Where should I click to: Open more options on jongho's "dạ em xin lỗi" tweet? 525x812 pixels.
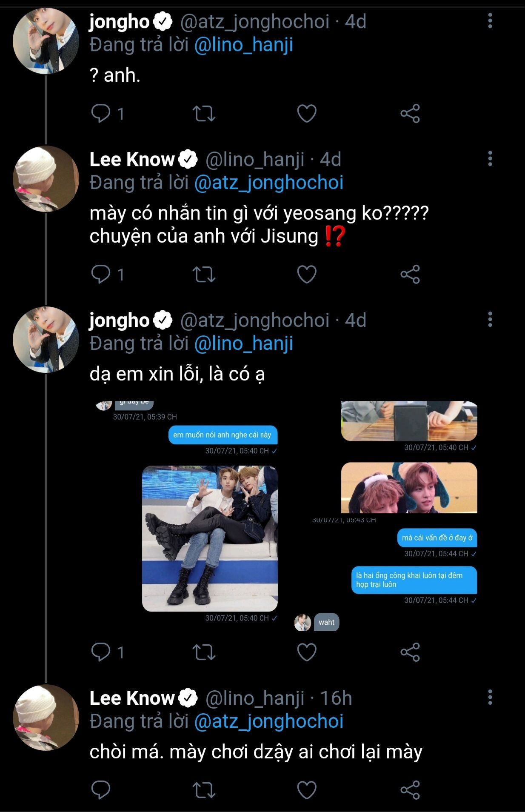(490, 320)
